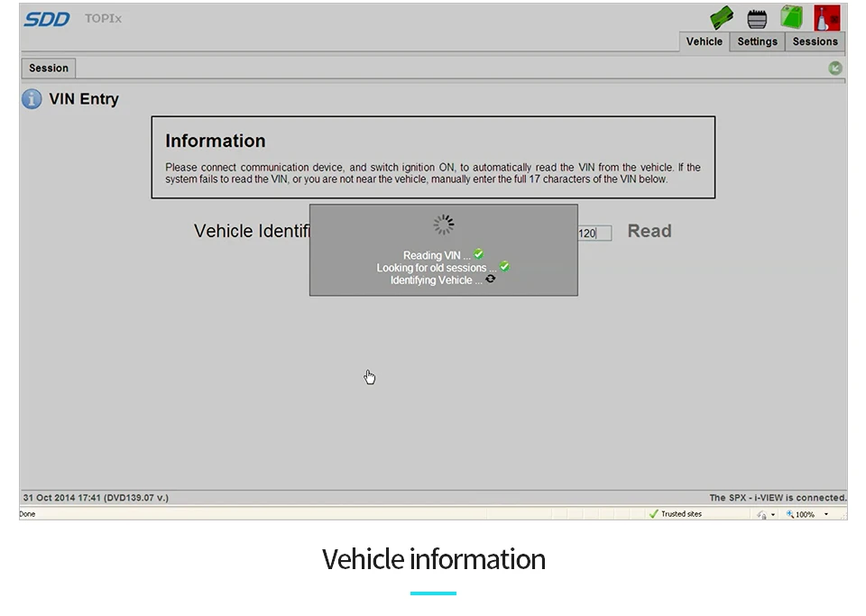Click the Session tab button
The image size is (866, 616).
pyautogui.click(x=49, y=68)
